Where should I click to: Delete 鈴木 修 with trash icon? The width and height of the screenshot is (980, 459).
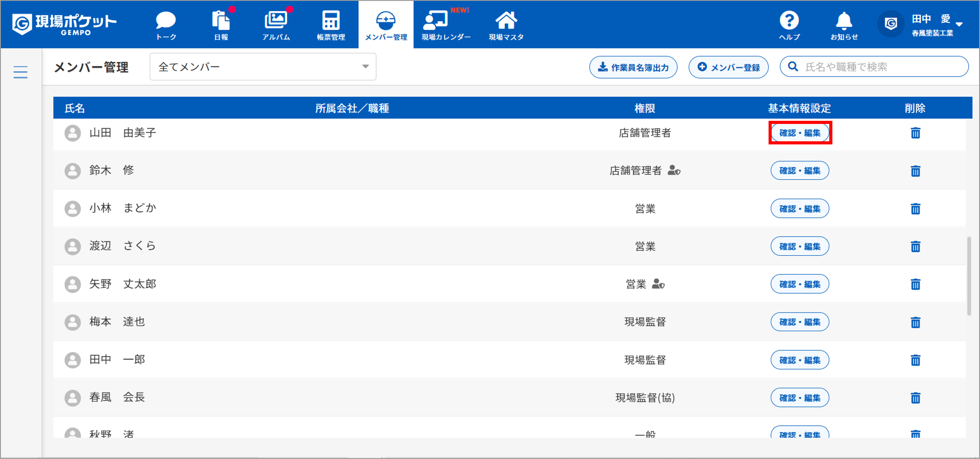click(915, 171)
